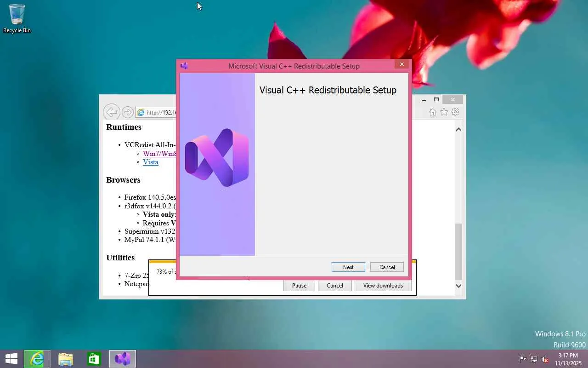
Task: Select the Recycle Bin desktop icon
Action: pos(17,19)
